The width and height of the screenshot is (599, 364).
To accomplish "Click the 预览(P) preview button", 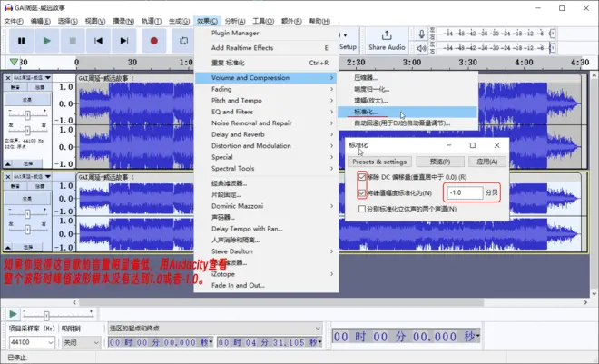I will point(440,162).
